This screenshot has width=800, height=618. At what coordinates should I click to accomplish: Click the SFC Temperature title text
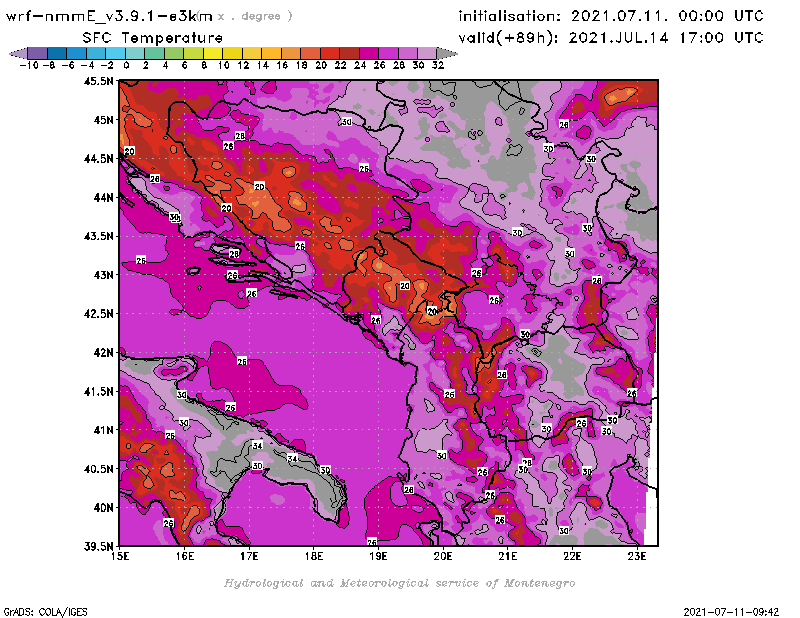pos(153,38)
